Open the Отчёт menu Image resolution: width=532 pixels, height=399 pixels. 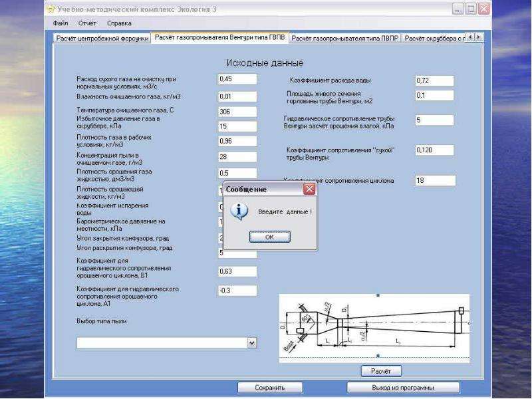point(87,23)
